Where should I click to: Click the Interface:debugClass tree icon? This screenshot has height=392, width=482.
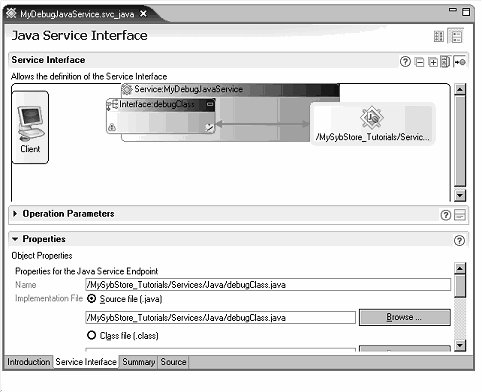tap(112, 105)
